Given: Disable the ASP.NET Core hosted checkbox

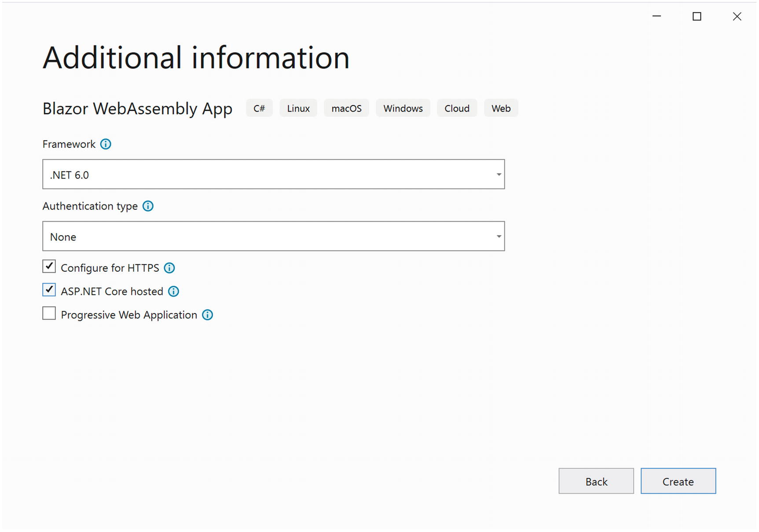Looking at the screenshot, I should (49, 290).
